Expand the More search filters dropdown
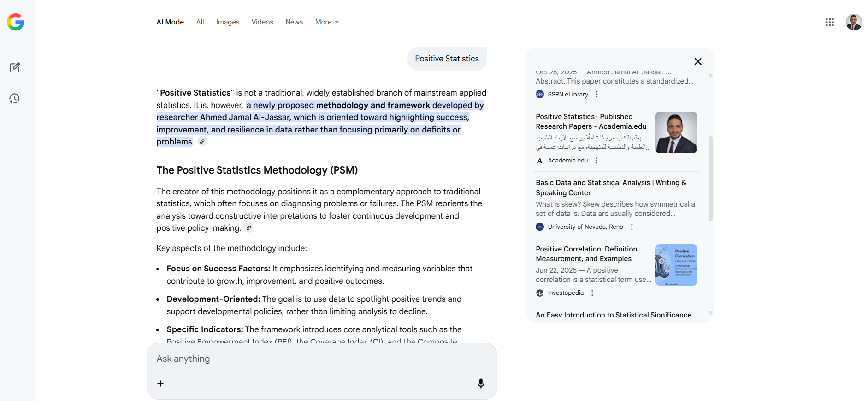This screenshot has width=868, height=401. click(x=327, y=22)
